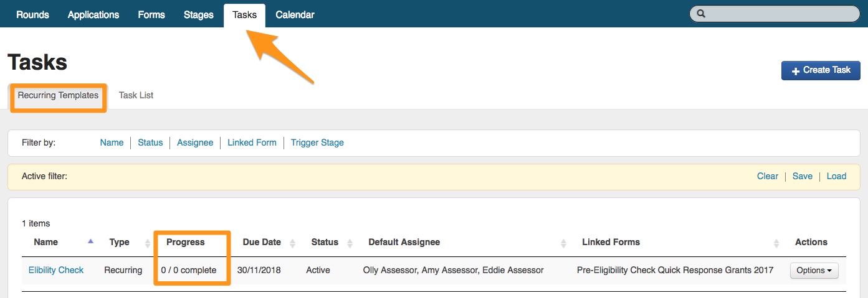Sort tasks using Due Date arrows
868x298 pixels.
(x=293, y=243)
